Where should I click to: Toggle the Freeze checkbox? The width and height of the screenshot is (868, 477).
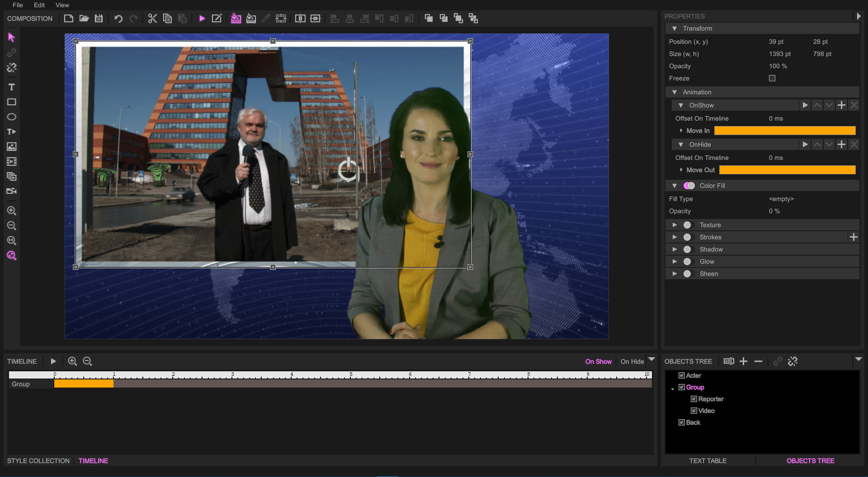click(772, 78)
